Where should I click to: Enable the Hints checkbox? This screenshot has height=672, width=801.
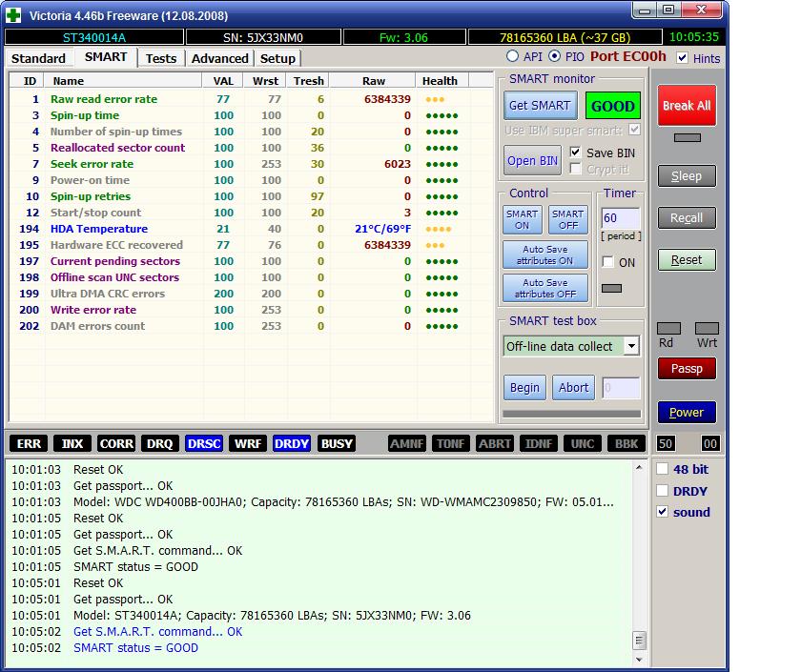pyautogui.click(x=682, y=57)
